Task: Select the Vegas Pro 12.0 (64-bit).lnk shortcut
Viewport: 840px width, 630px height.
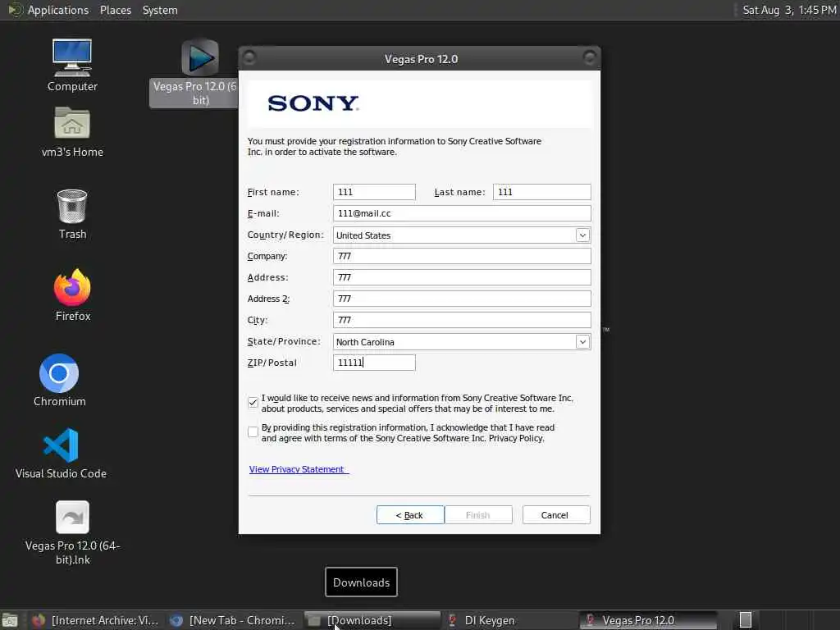Action: 72,532
